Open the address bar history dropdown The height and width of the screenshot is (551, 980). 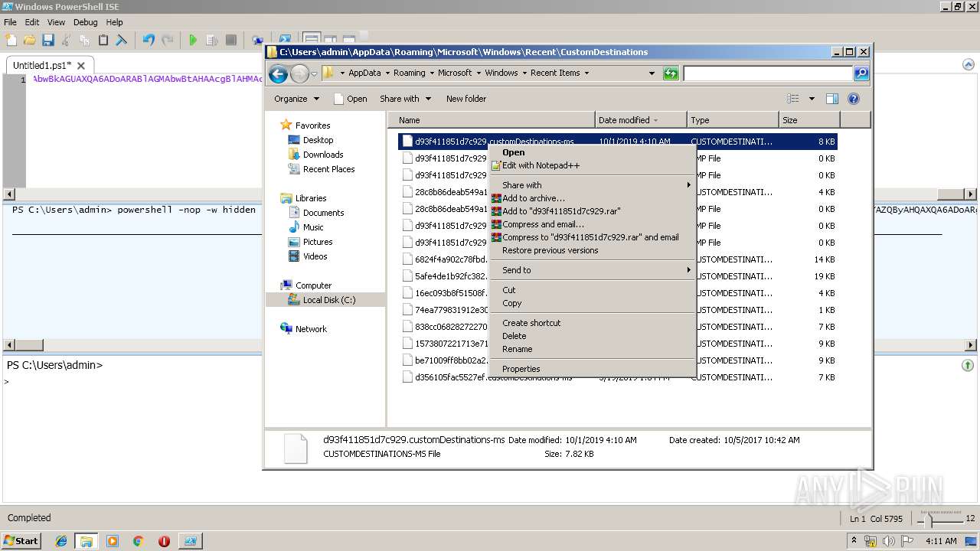pos(652,73)
